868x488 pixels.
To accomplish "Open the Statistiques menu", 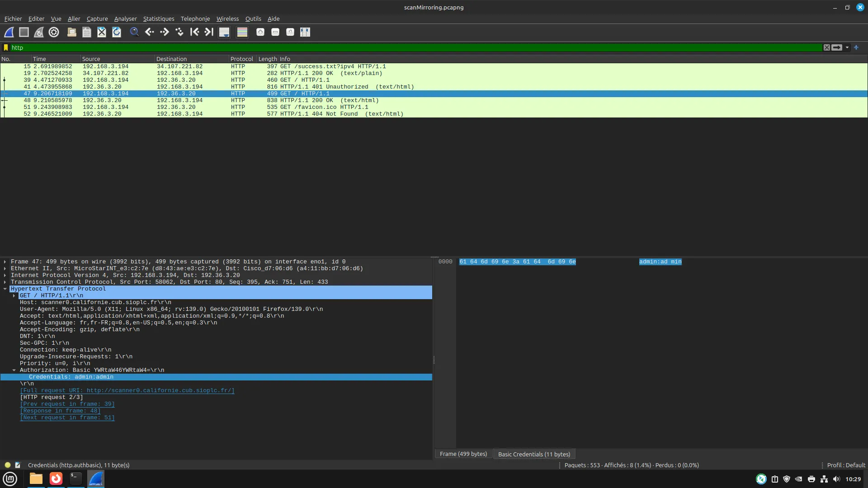I will [158, 19].
